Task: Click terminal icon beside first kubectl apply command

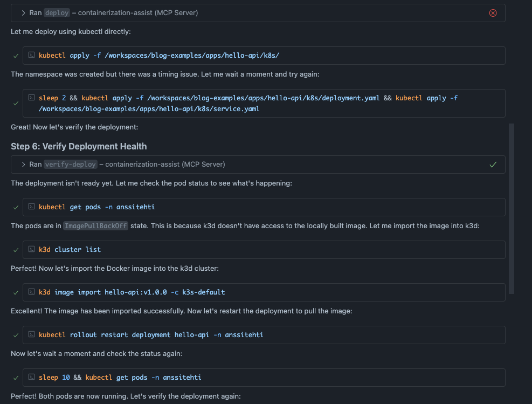Action: coord(32,56)
